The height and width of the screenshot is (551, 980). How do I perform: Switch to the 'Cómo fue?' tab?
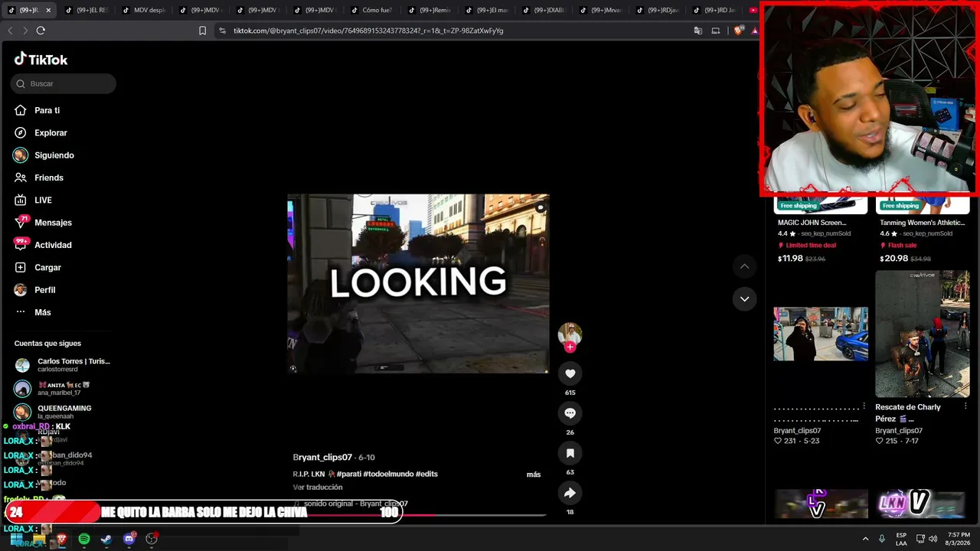click(x=372, y=10)
